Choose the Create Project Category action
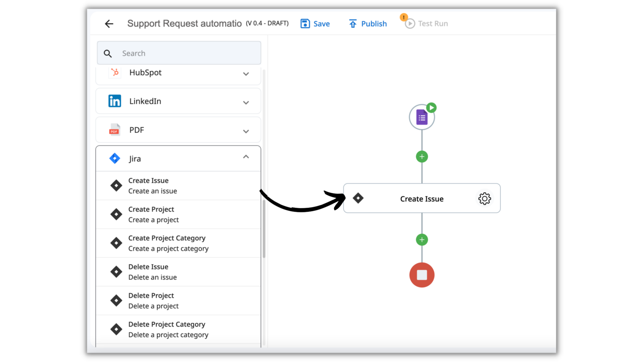The width and height of the screenshot is (644, 362). 167,243
